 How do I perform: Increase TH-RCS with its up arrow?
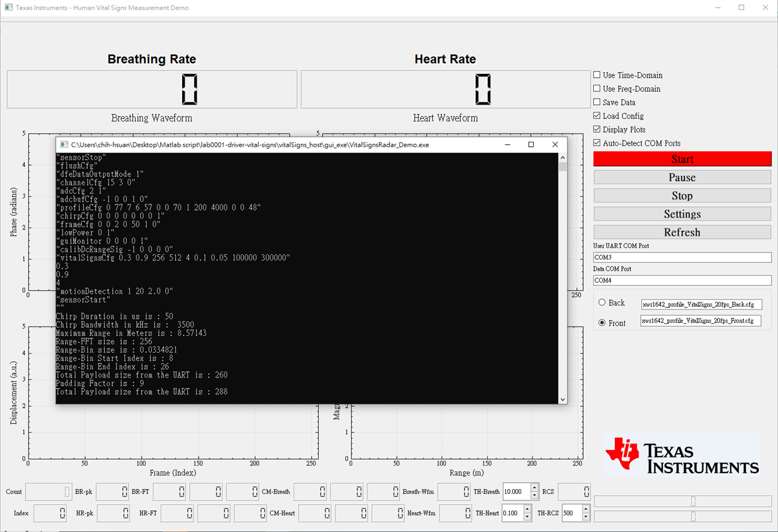point(586,509)
